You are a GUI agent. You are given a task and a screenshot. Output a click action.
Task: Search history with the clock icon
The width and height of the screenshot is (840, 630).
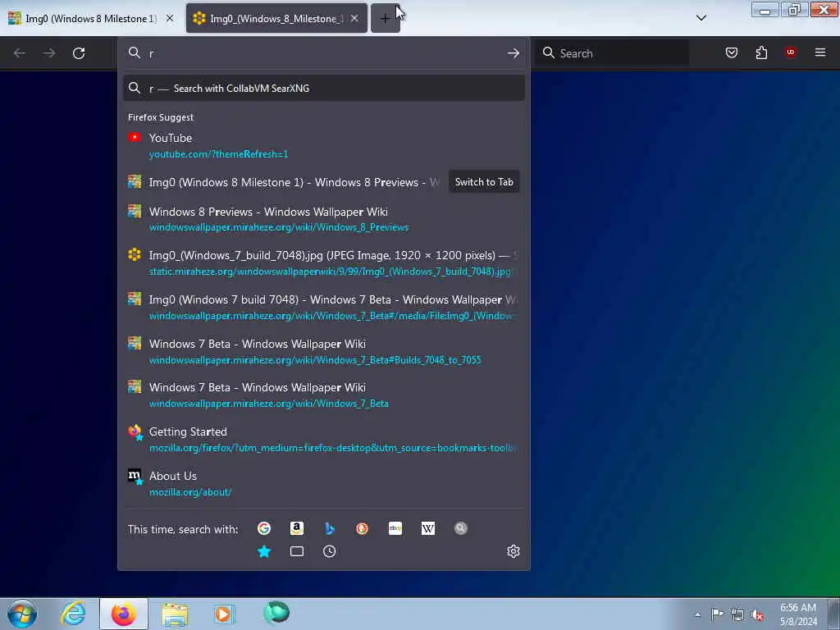[330, 551]
